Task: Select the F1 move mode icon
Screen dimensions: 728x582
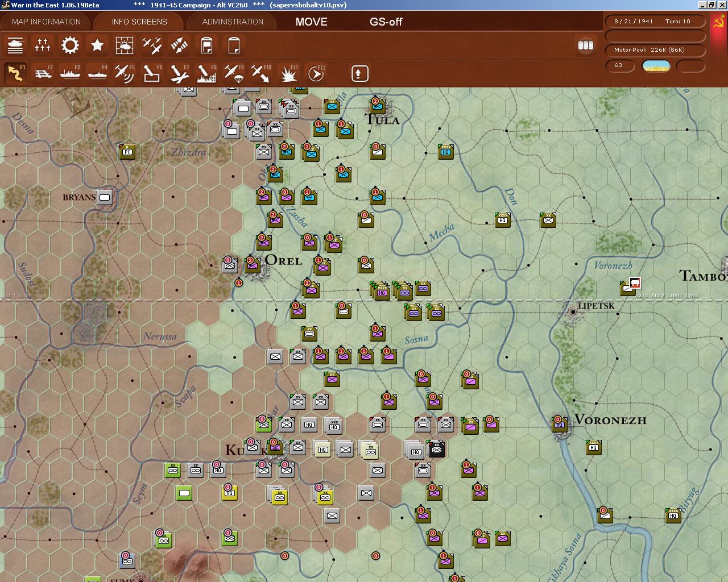Action: (x=15, y=73)
